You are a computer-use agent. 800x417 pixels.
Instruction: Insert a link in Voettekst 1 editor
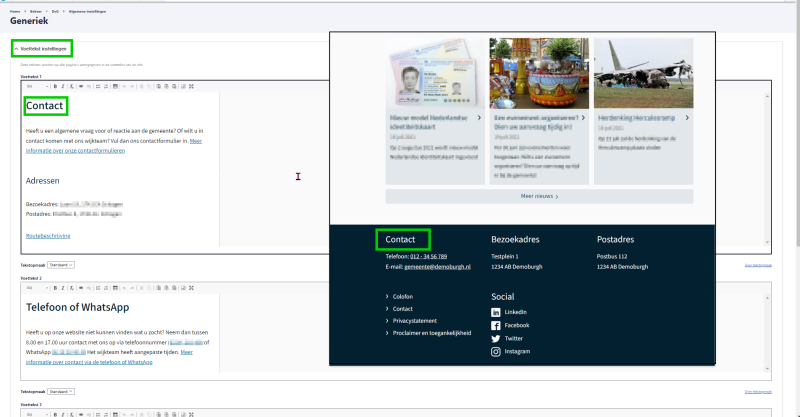tap(79, 86)
